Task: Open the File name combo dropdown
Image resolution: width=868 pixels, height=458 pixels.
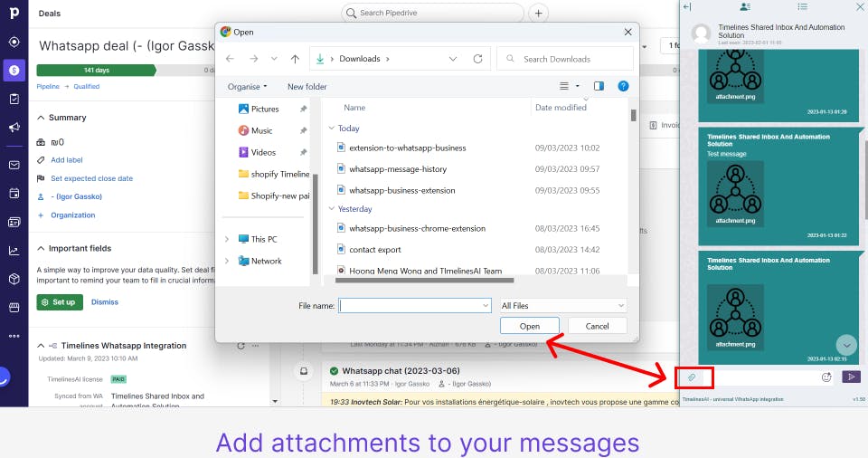Action: [486, 306]
